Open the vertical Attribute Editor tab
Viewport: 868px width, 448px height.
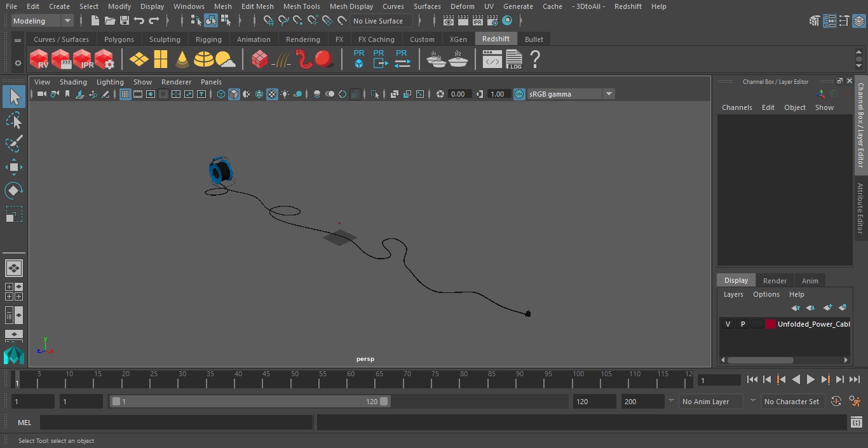[860, 208]
